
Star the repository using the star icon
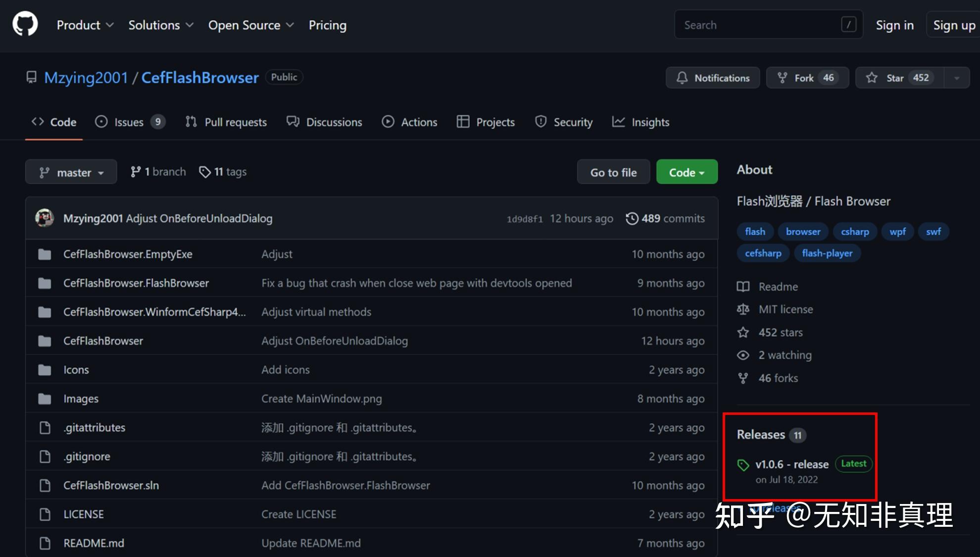pos(872,78)
